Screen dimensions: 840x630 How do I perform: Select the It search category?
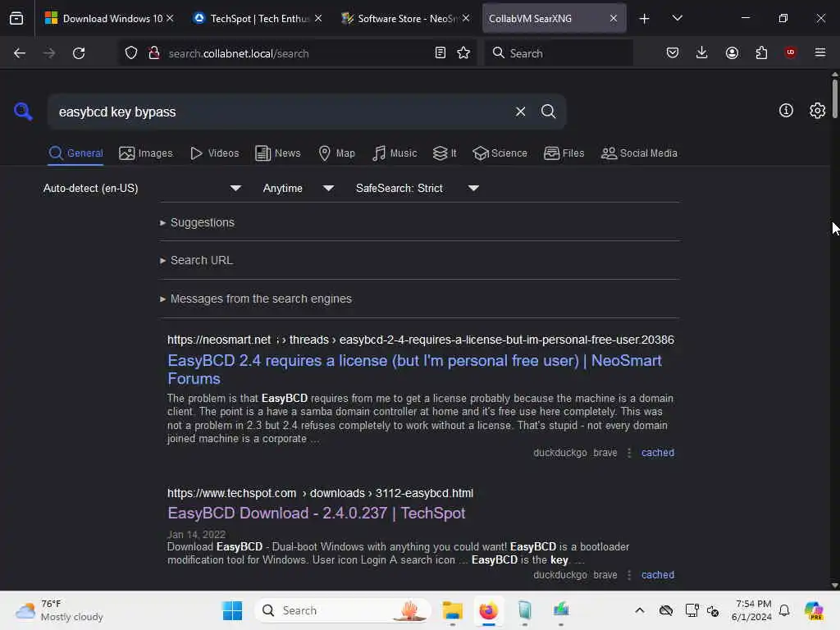click(445, 153)
